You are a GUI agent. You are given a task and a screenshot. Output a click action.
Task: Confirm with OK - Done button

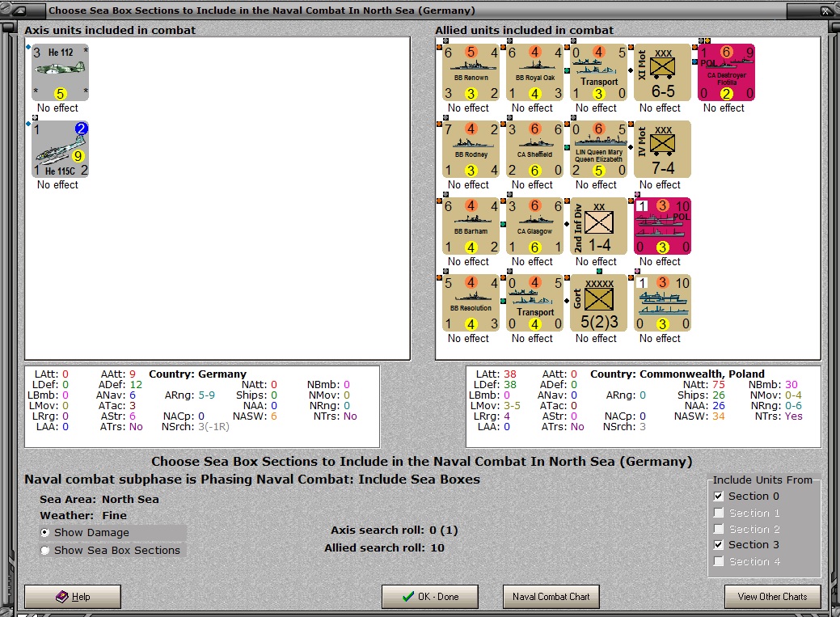click(x=429, y=597)
